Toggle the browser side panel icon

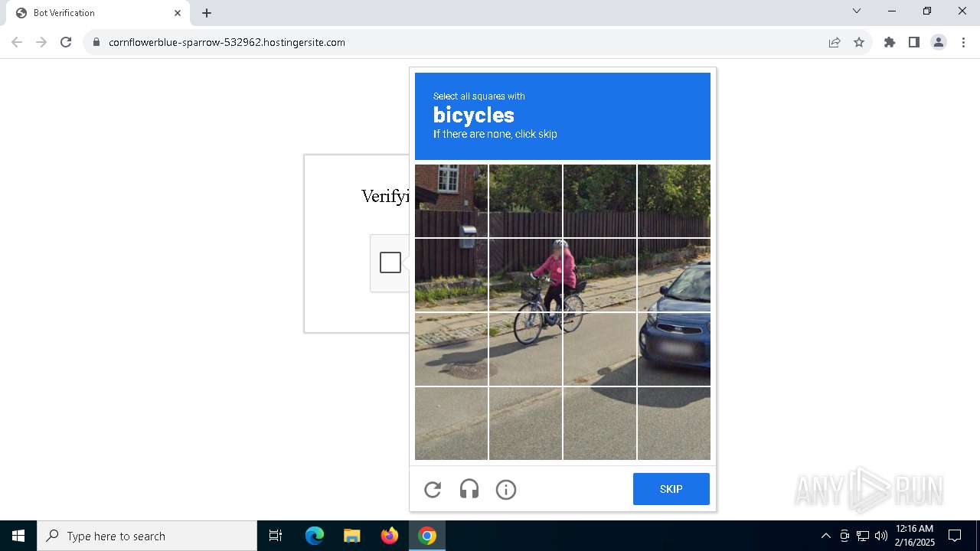click(914, 42)
